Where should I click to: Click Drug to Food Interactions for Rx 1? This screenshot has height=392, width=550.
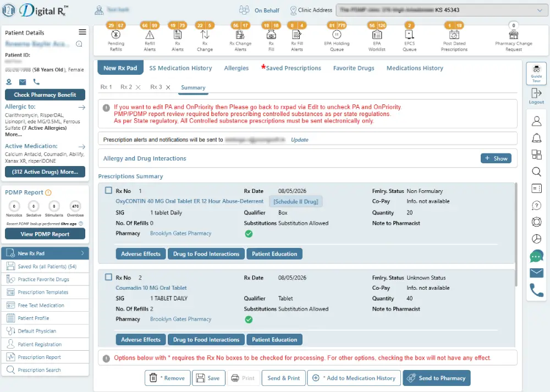[206, 254]
